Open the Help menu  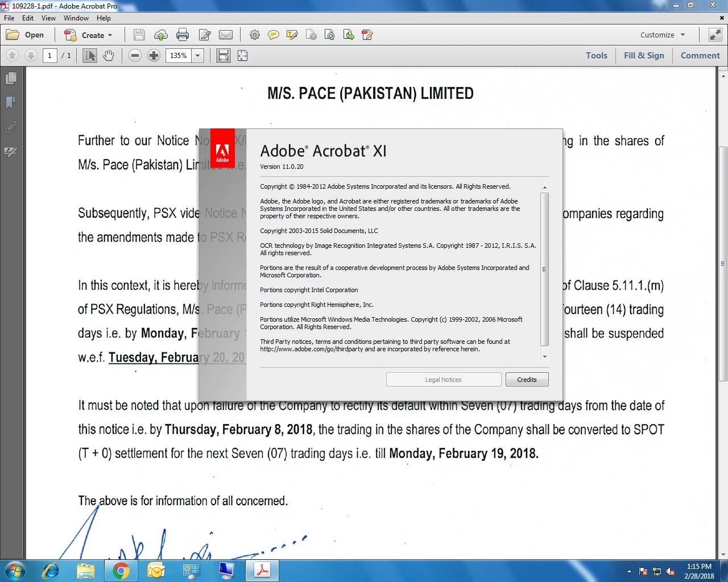[x=104, y=18]
